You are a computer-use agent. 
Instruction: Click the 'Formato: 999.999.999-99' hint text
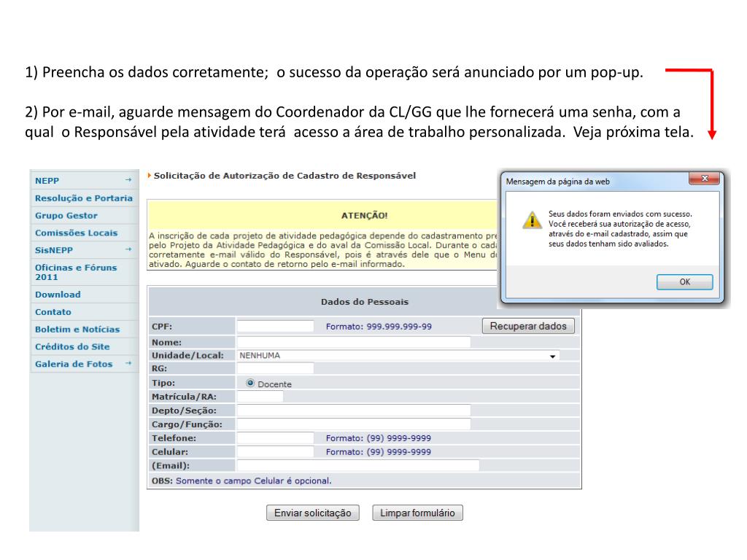[379, 327]
